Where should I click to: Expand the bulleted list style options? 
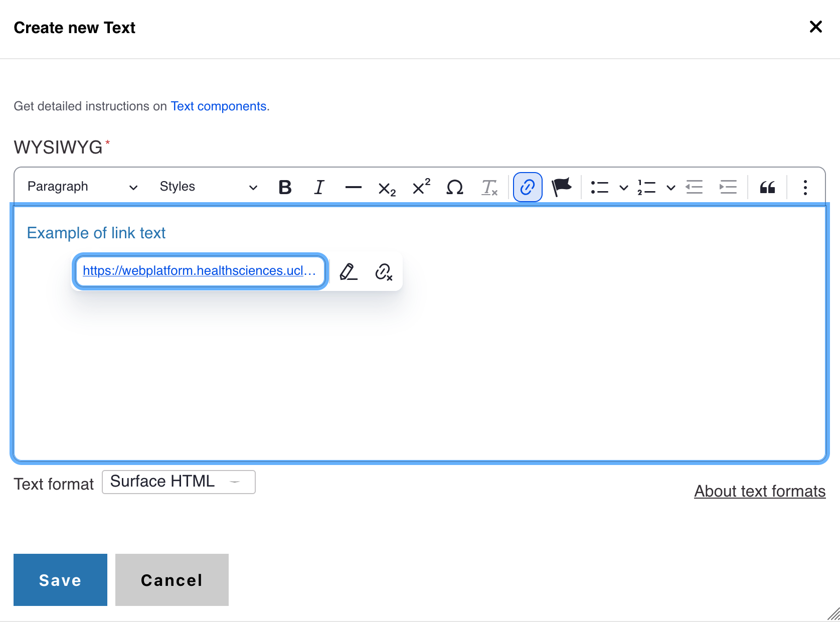coord(623,188)
